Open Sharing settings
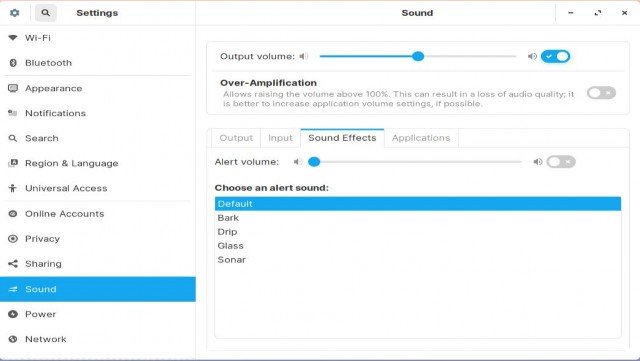Viewport: 640px width, 361px height. tap(98, 264)
